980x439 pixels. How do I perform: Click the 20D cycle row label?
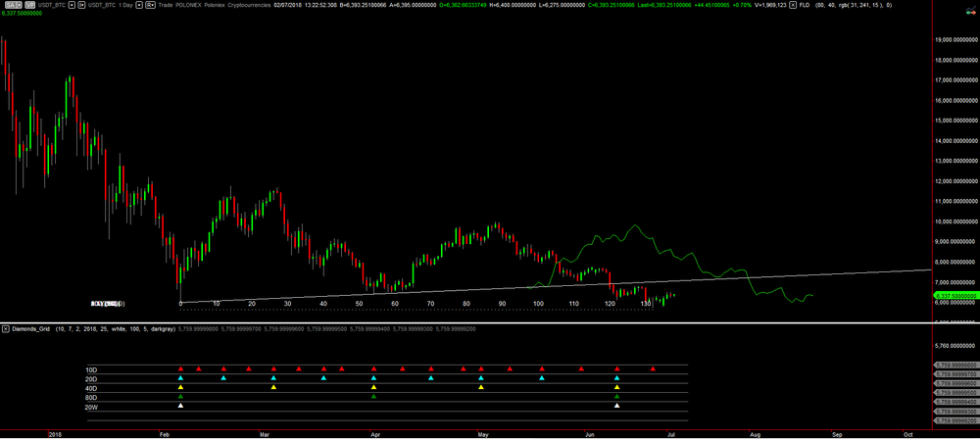point(92,379)
